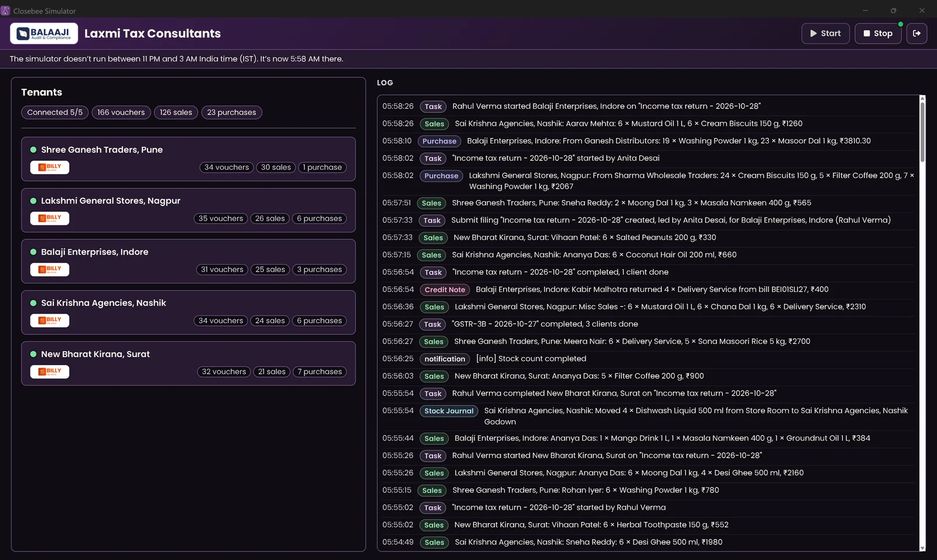Click the 1 purchase badge

pyautogui.click(x=322, y=167)
